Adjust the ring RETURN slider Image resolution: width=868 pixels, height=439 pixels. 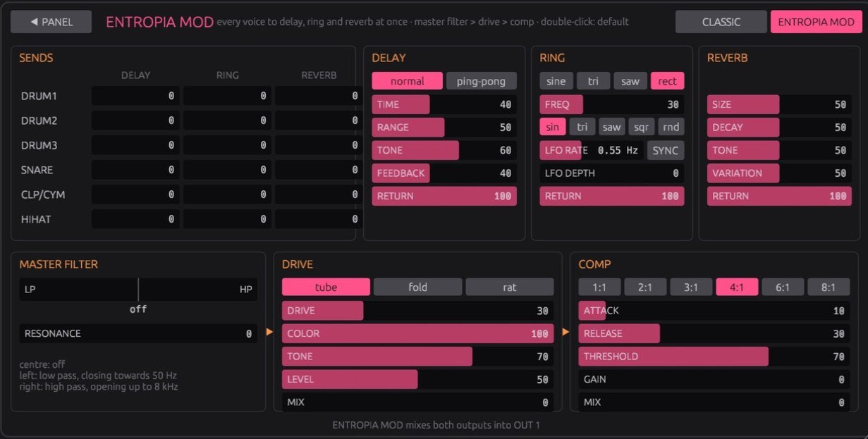click(x=612, y=196)
